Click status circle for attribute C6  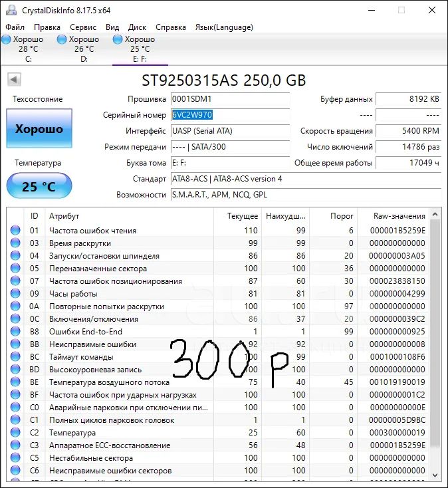click(15, 470)
